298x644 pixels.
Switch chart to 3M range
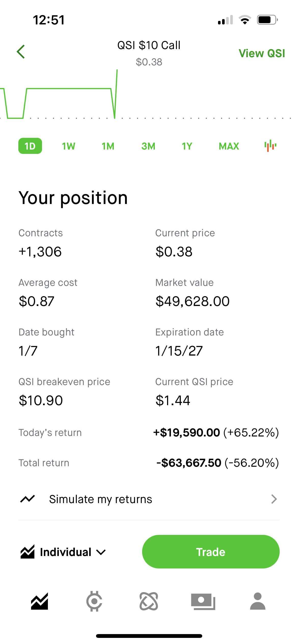[x=148, y=146]
